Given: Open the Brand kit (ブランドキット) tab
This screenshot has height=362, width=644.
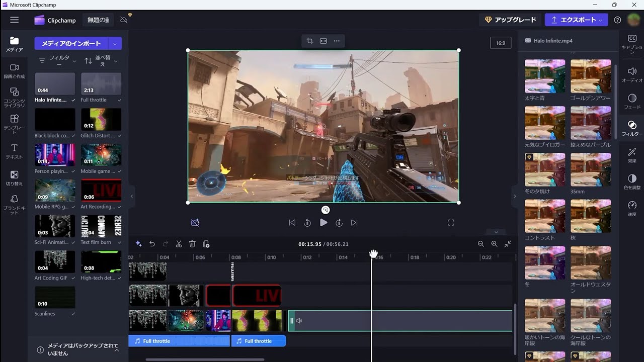Looking at the screenshot, I should (14, 205).
